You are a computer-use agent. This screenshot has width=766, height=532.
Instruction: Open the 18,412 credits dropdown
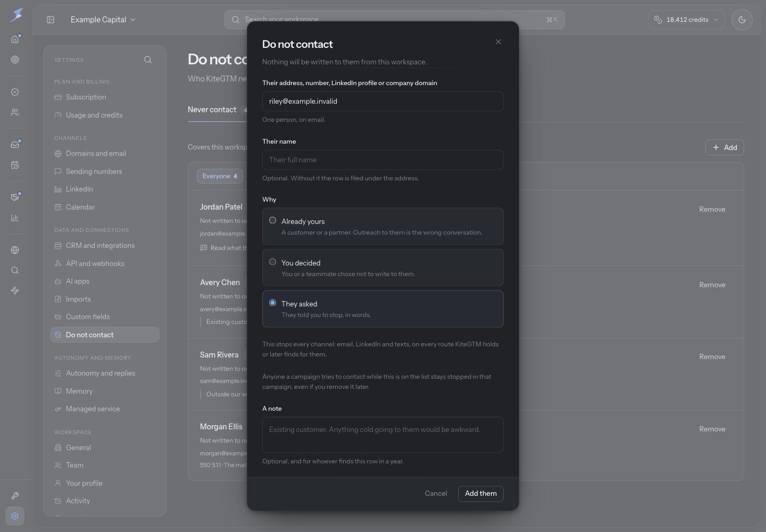tap(687, 20)
